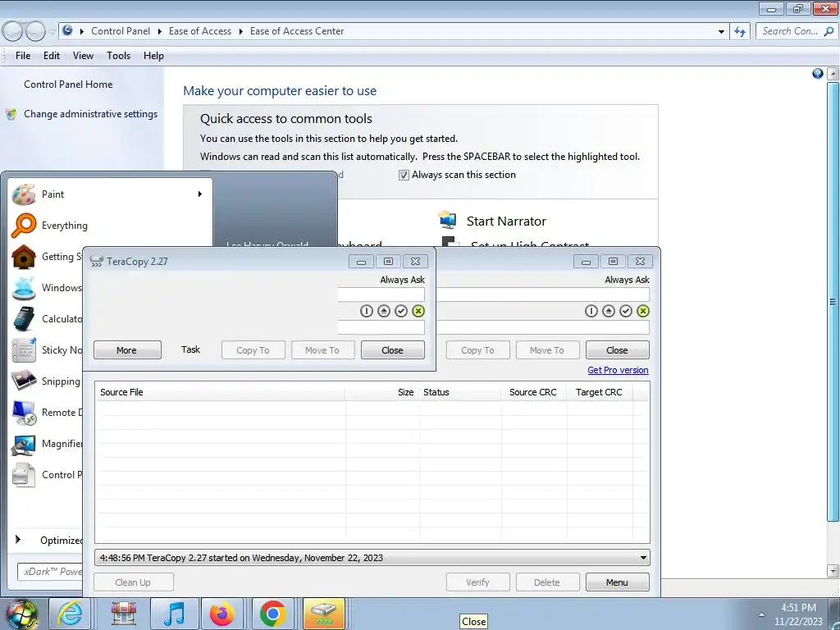Click the storefront icon on taskbar
Viewport: 840px width, 630px height.
pyautogui.click(x=124, y=614)
